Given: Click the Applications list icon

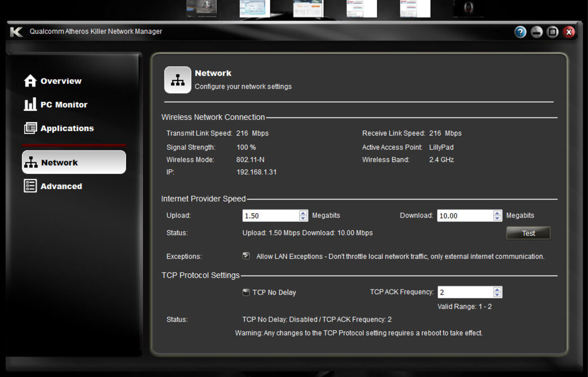Looking at the screenshot, I should coord(30,128).
